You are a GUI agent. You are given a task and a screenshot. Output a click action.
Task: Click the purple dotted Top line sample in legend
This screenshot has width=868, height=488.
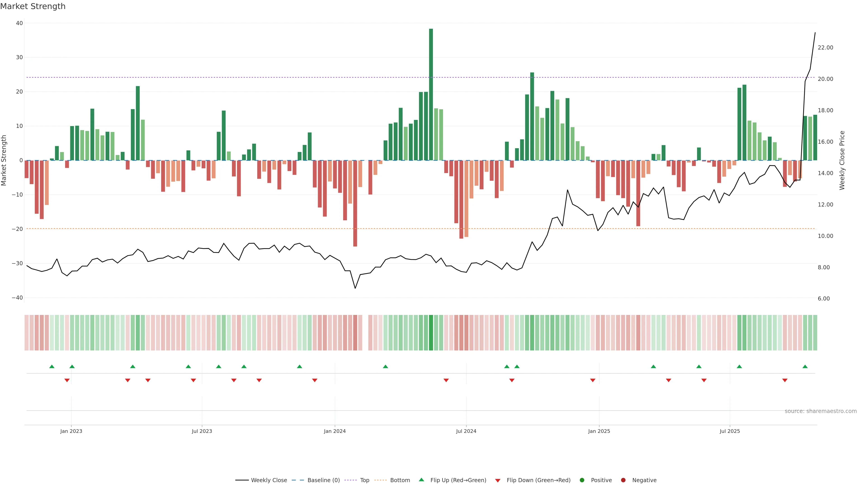351,480
